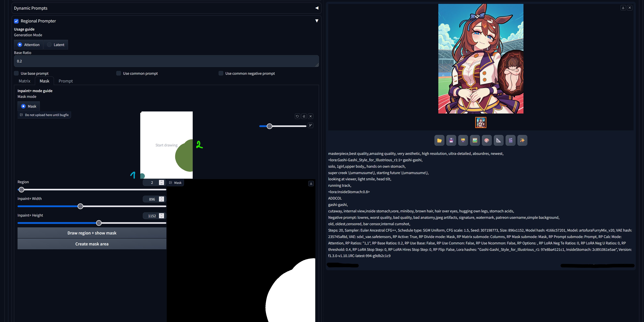Send image to img2img with picture-frame icon
The width and height of the screenshot is (644, 322).
475,140
